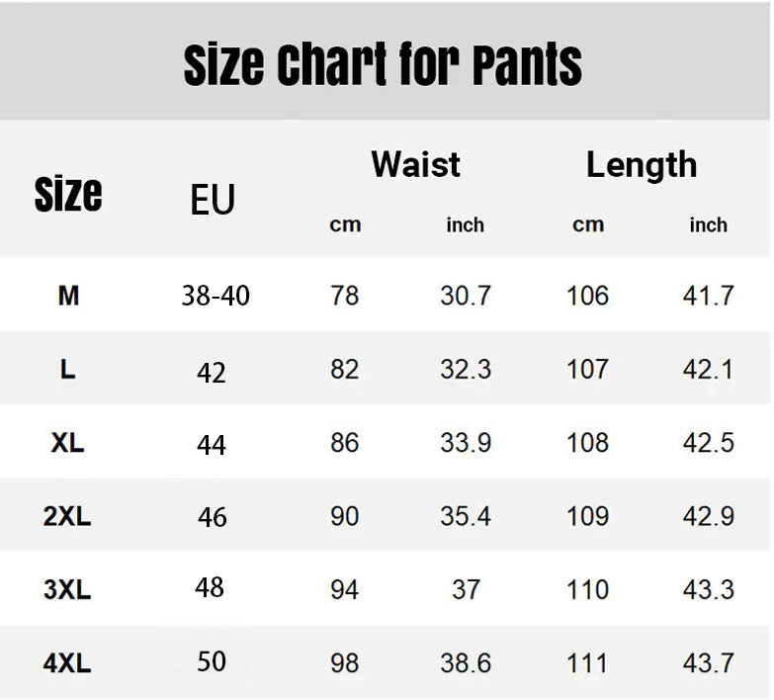Image resolution: width=774 pixels, height=700 pixels.
Task: Click the M size row label
Action: pyautogui.click(x=68, y=295)
